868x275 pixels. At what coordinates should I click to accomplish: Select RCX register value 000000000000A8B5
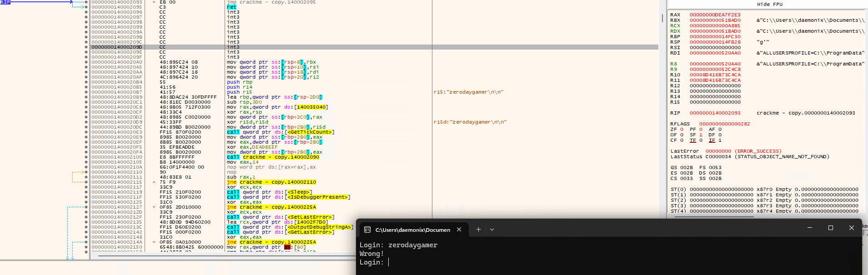point(715,26)
